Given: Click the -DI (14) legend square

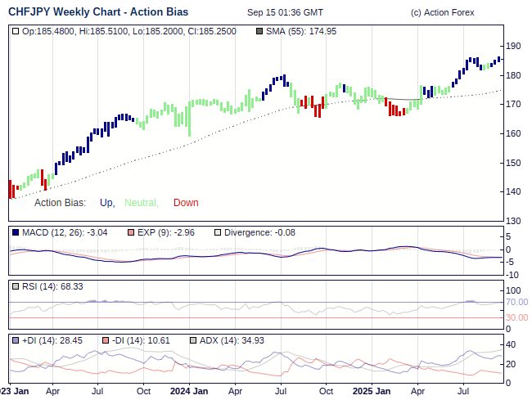Looking at the screenshot, I should 106,340.
